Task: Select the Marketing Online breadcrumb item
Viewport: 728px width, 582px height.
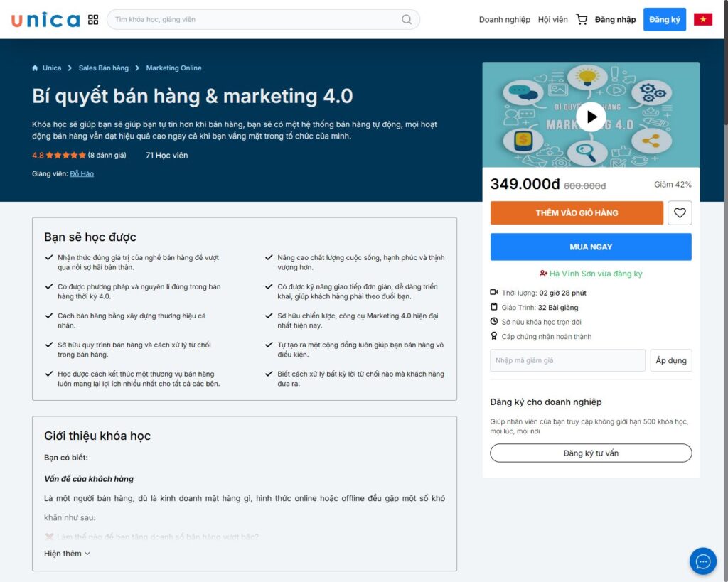Action: coord(173,68)
